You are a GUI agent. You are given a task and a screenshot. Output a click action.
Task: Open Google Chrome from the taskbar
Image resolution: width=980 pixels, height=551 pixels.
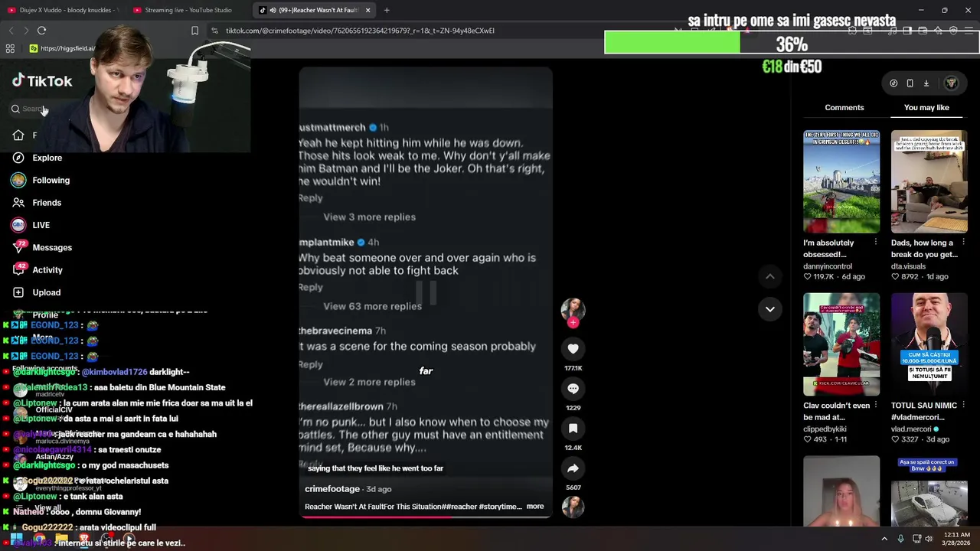tap(39, 540)
